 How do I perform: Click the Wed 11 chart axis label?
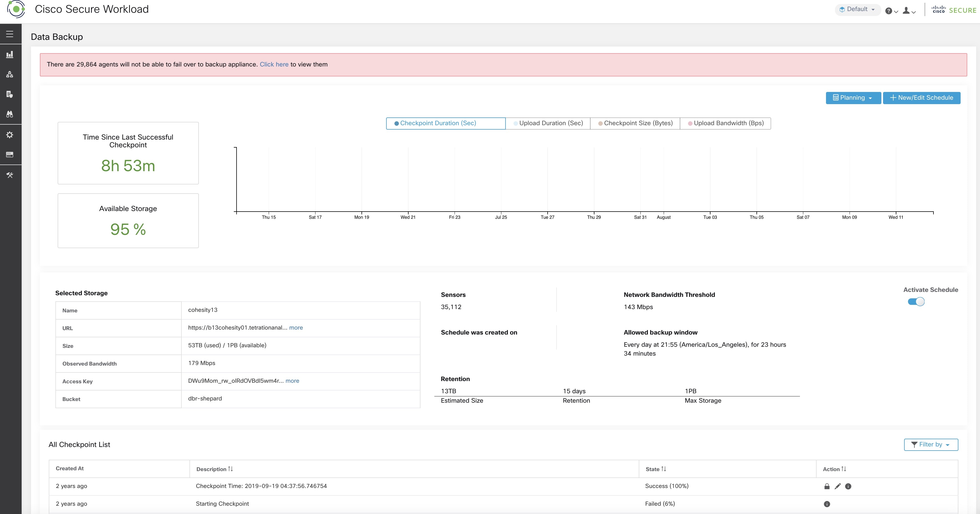896,217
